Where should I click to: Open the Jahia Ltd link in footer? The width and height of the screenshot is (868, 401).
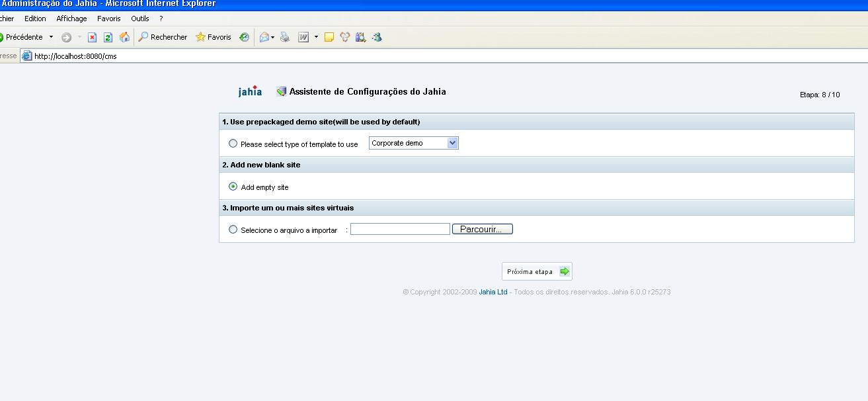(x=493, y=292)
